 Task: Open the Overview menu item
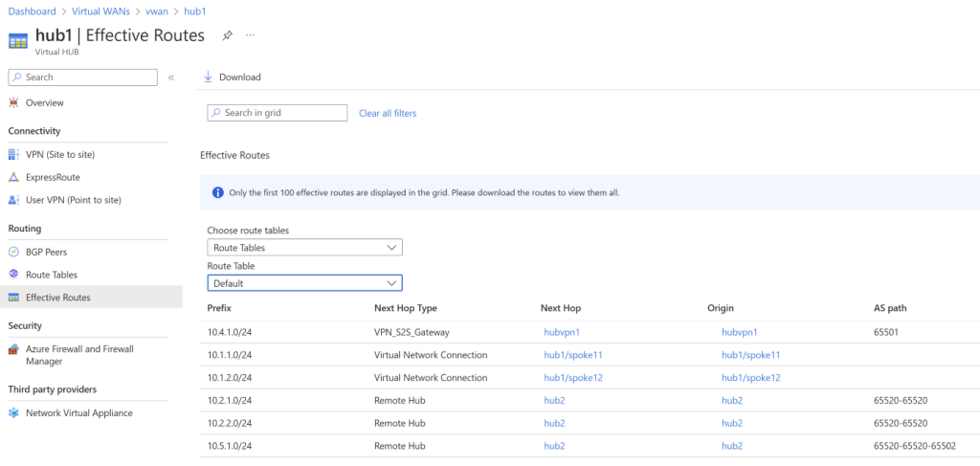(x=44, y=102)
